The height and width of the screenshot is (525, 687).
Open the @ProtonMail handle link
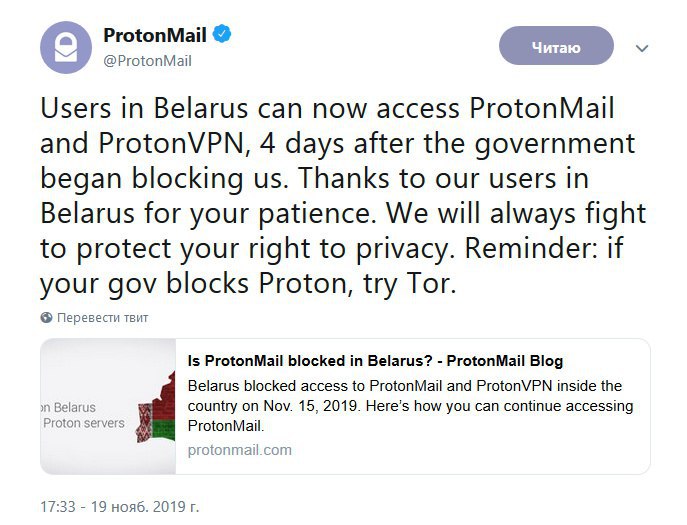click(147, 60)
